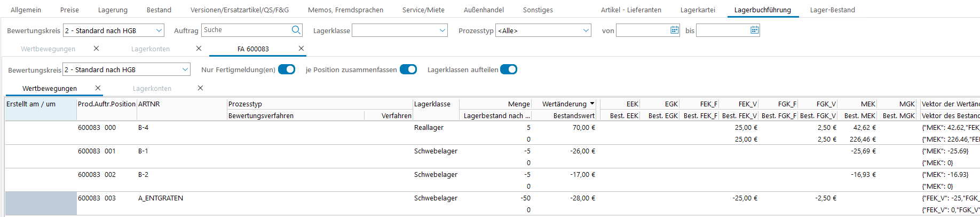Open the 'bis' date calendar picker
Screen dimensions: 980x217
point(754,30)
